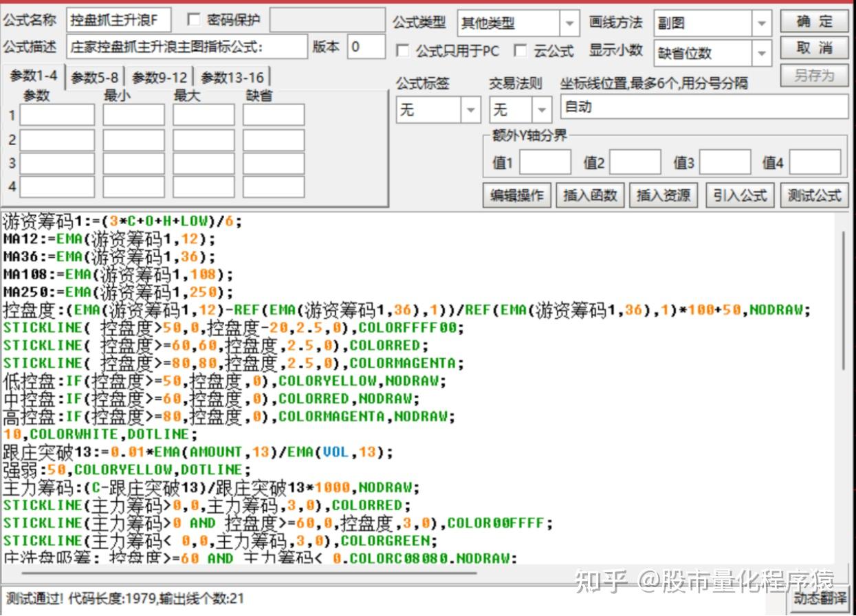Image resolution: width=856 pixels, height=616 pixels.
Task: Expand the 公式类型 dropdown
Action: (x=569, y=23)
